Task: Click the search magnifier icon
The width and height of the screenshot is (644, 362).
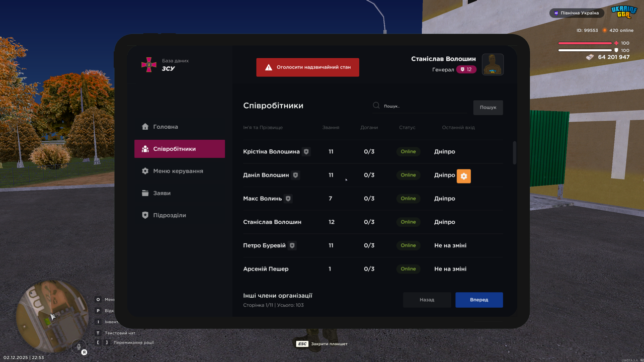Action: pyautogui.click(x=376, y=106)
